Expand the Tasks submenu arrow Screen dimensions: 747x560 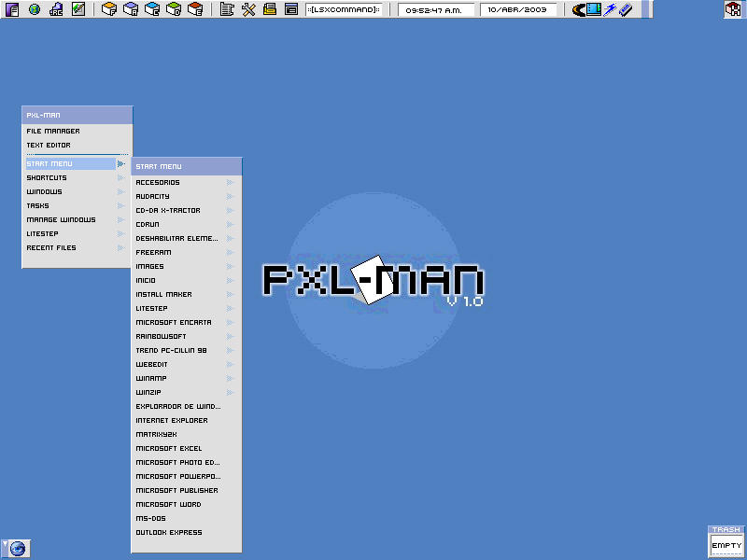(x=121, y=205)
